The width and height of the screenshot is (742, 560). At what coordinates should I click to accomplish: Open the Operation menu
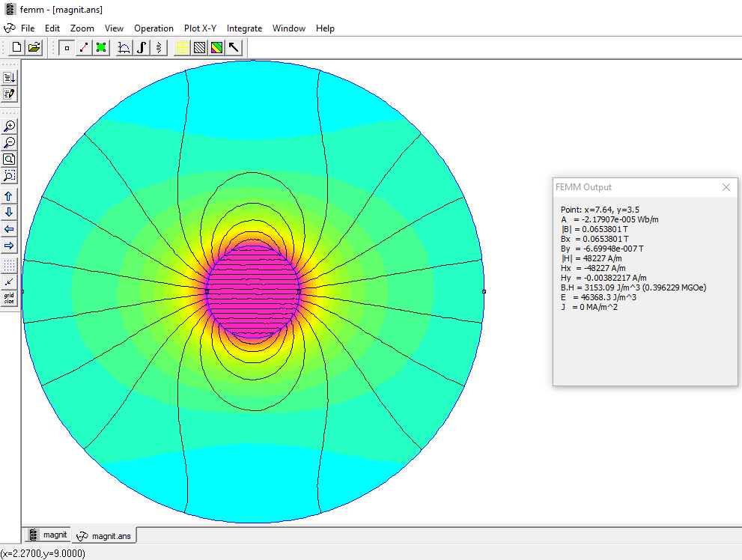[x=153, y=28]
